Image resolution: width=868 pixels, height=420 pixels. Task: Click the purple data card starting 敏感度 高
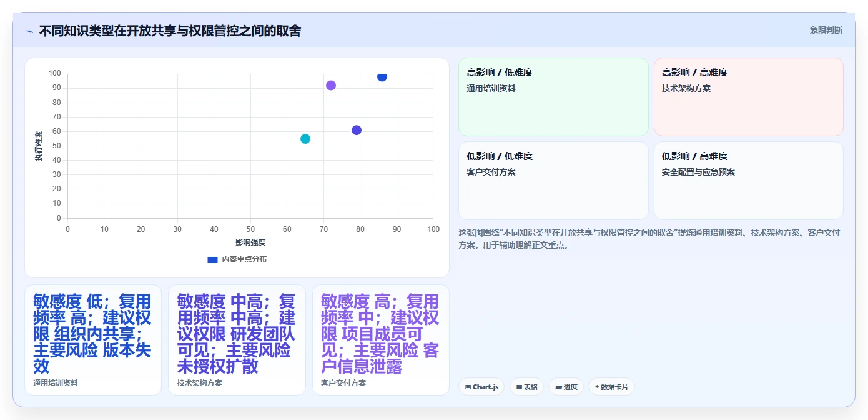click(x=381, y=340)
